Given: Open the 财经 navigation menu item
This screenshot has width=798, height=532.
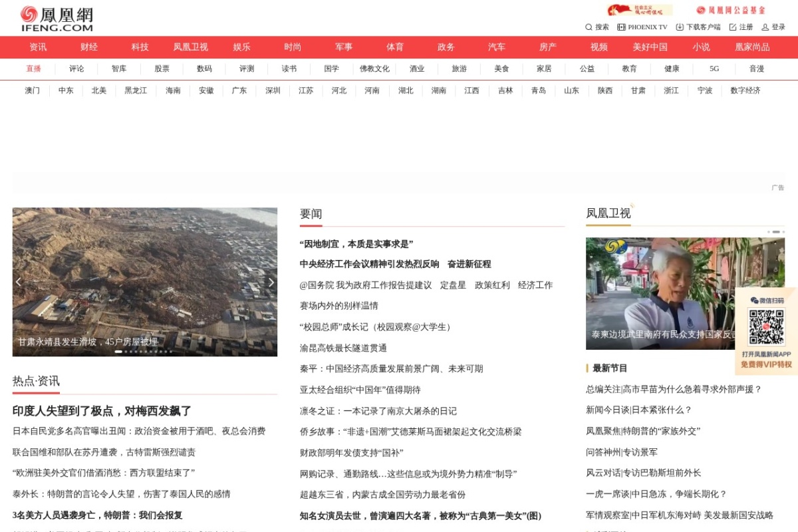Looking at the screenshot, I should point(88,47).
